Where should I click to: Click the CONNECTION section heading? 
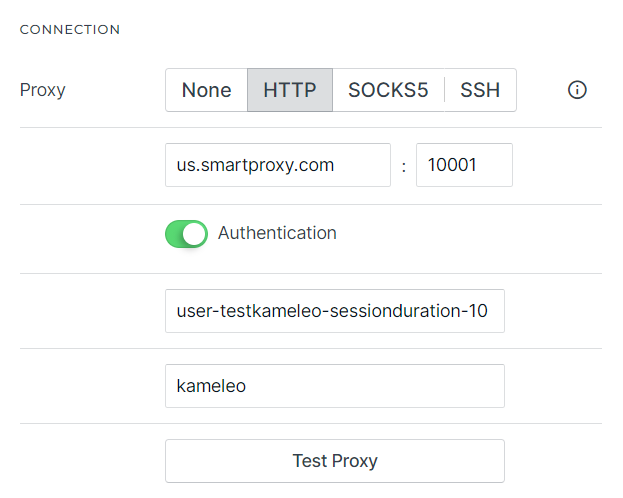point(70,30)
